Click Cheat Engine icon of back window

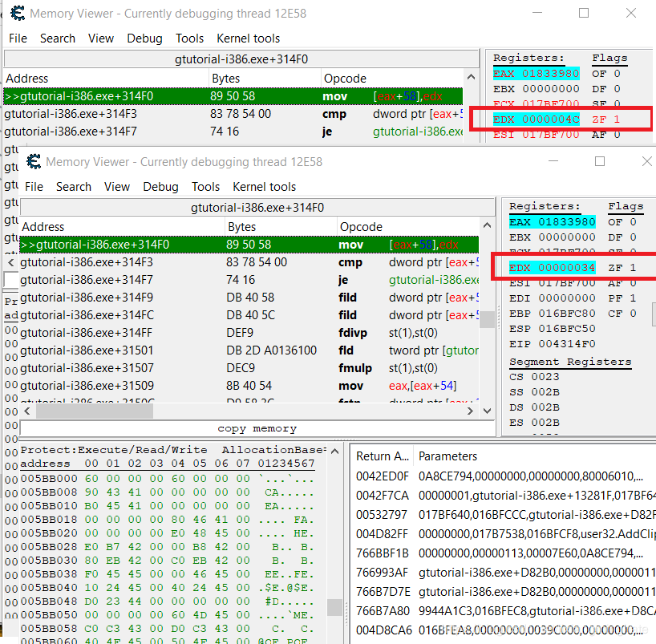point(18,14)
